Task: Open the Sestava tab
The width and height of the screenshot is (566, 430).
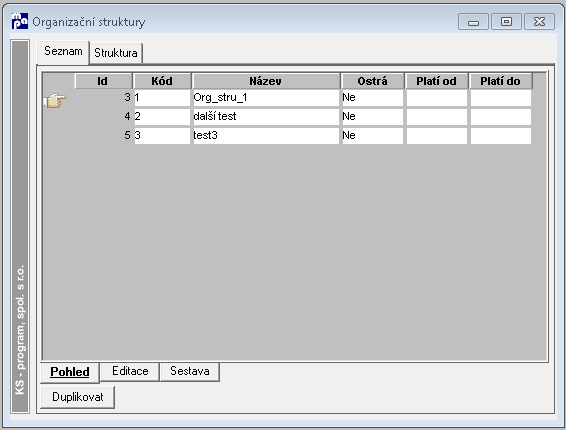Action: (190, 371)
